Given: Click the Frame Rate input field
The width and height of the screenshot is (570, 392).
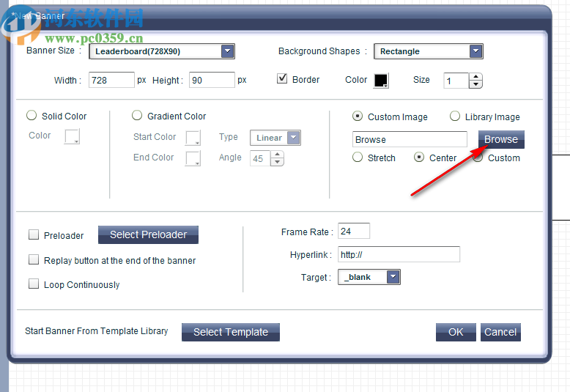Looking at the screenshot, I should tap(354, 231).
